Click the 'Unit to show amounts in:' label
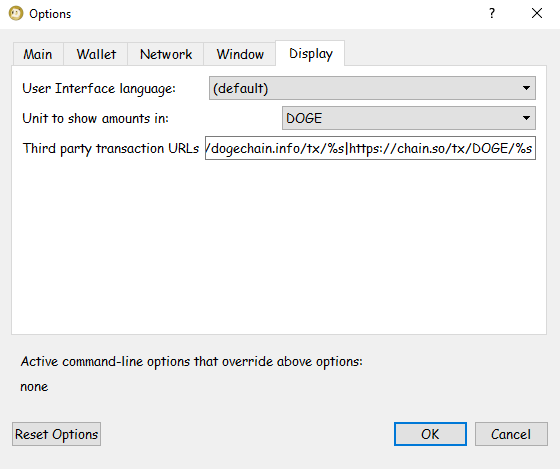The image size is (560, 469). [x=95, y=118]
